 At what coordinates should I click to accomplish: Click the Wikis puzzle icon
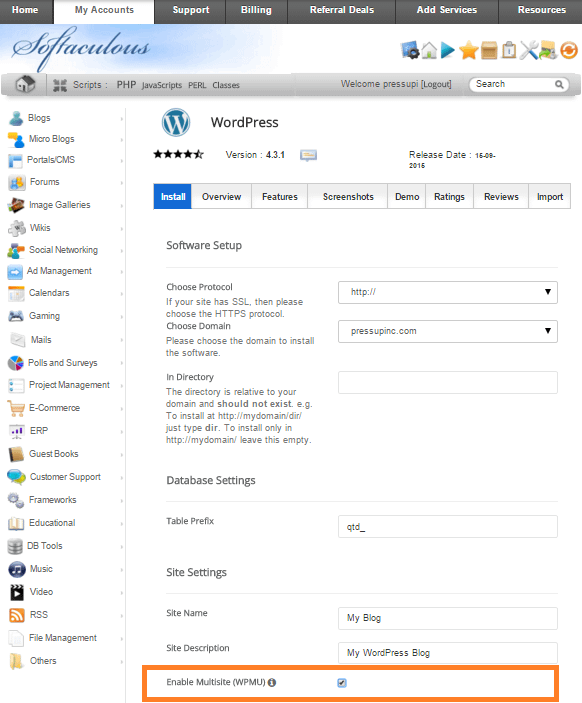click(x=17, y=228)
